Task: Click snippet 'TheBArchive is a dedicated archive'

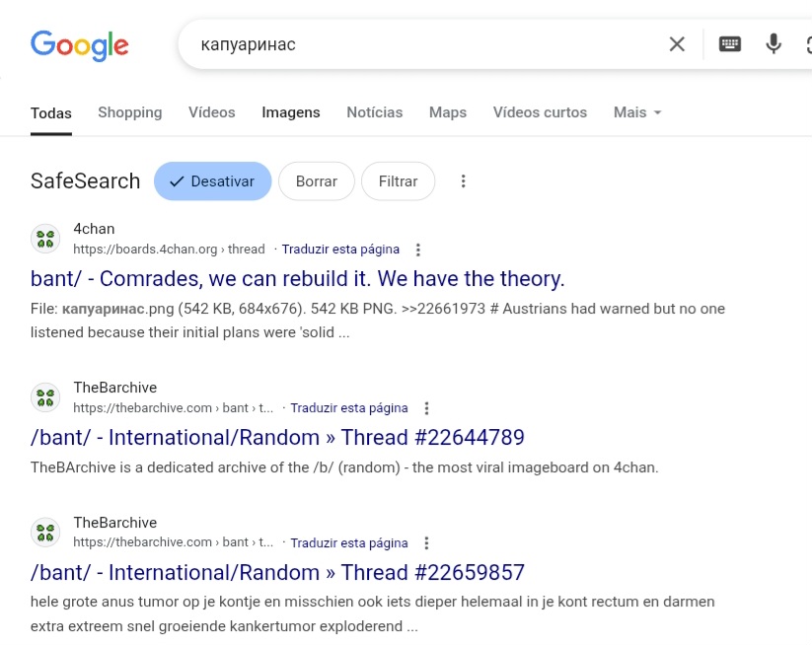Action: [x=344, y=467]
